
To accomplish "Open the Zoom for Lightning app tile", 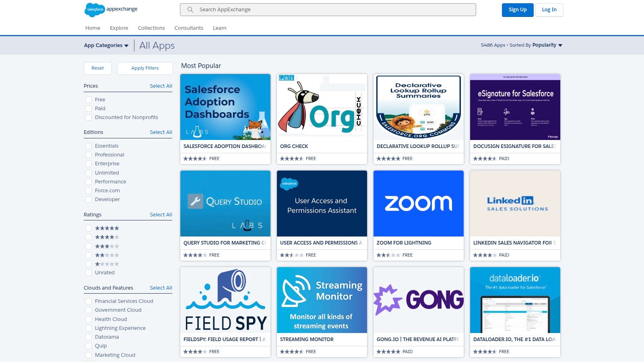I will point(419,203).
